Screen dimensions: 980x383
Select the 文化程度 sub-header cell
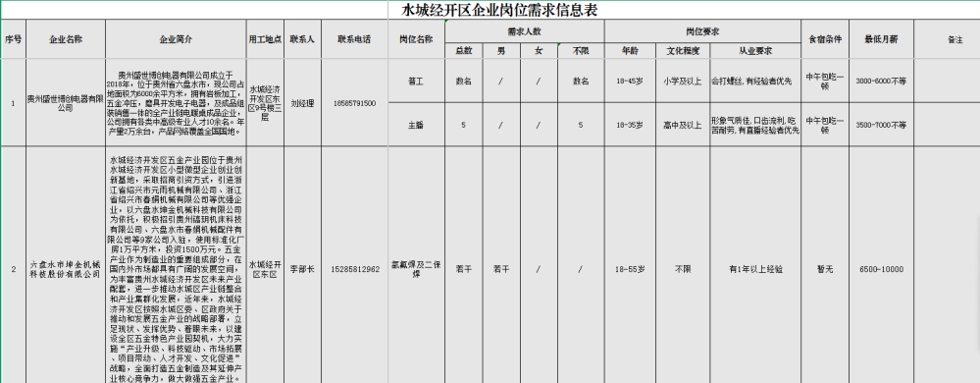[683, 51]
